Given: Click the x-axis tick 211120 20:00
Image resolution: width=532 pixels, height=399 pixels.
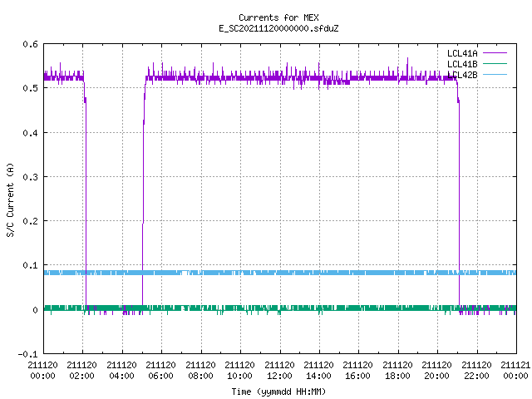Looking at the screenshot, I should pos(437,370).
